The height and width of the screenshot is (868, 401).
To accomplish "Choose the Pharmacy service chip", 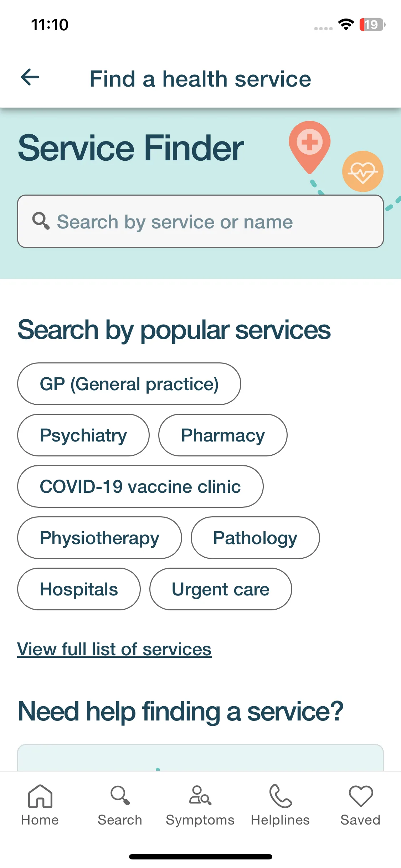I will pyautogui.click(x=223, y=435).
